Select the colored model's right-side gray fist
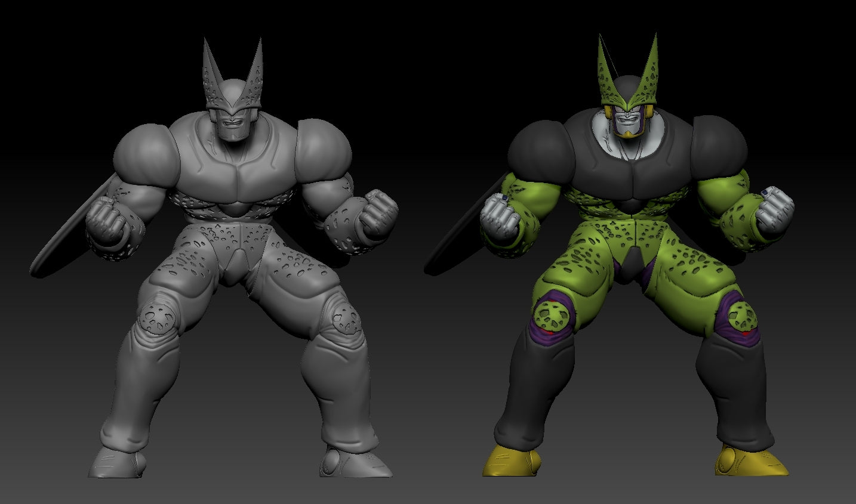 tap(774, 209)
